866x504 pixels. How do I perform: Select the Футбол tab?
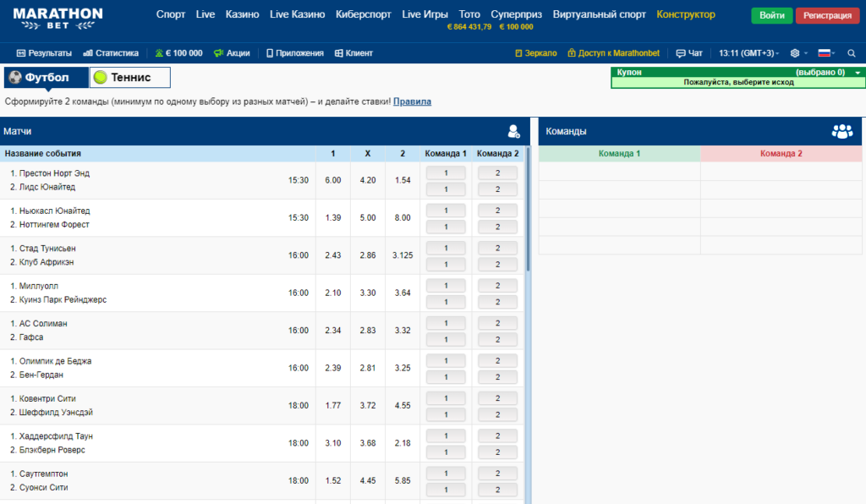tap(47, 77)
